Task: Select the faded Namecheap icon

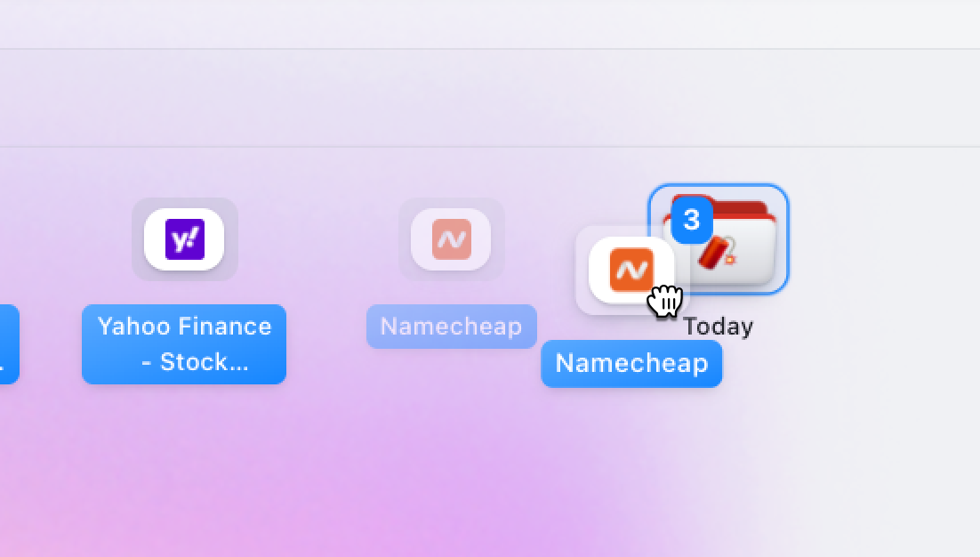Action: click(x=451, y=239)
